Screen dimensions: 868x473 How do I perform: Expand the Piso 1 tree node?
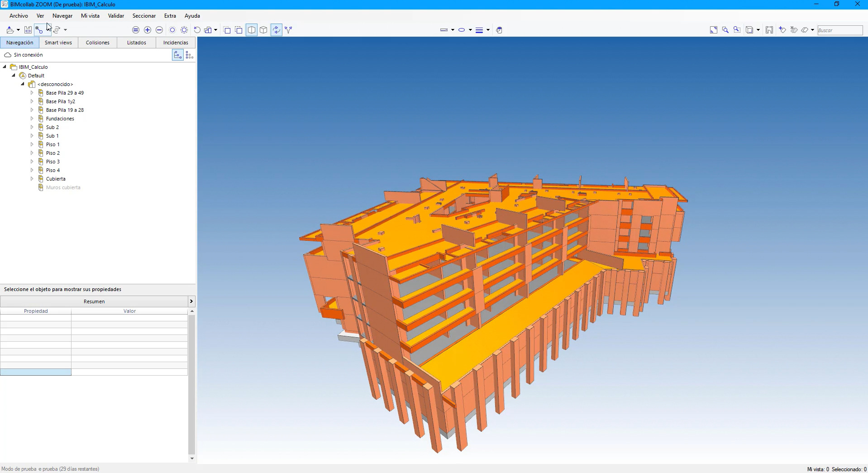32,144
